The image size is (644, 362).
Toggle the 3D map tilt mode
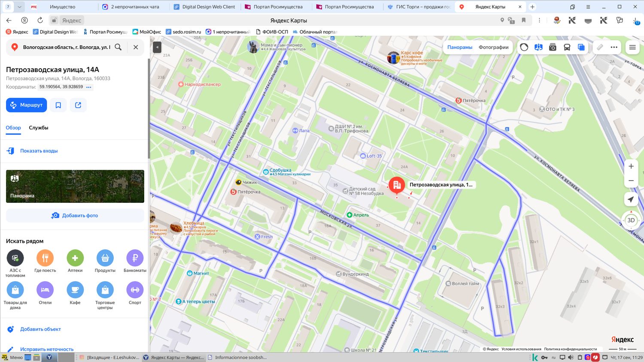point(631,220)
